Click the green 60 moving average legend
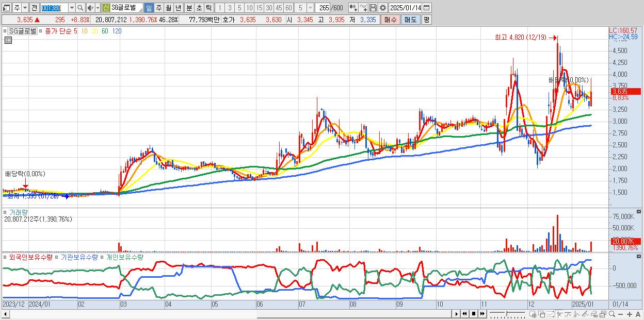Viewport: 644px width, 320px height. [105, 31]
